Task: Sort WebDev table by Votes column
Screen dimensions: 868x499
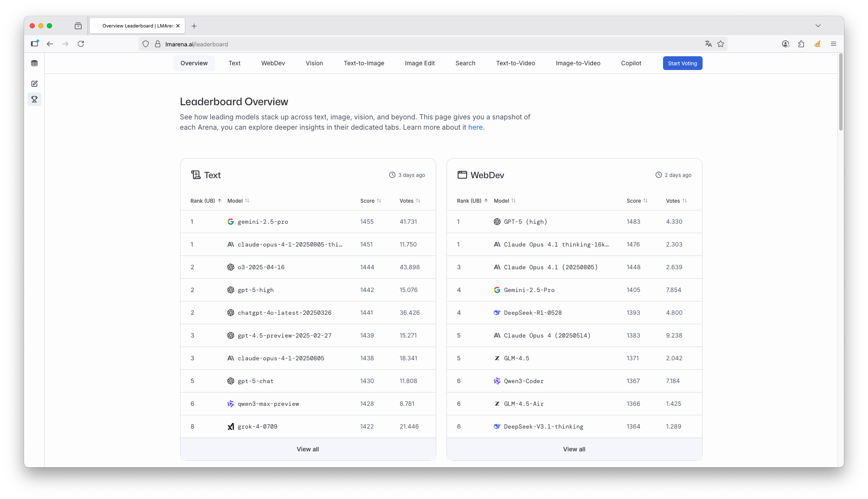Action: pos(676,201)
